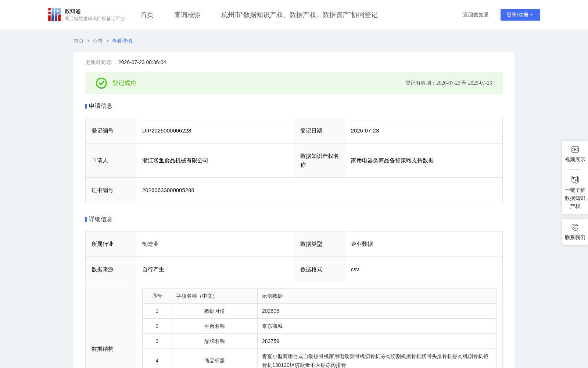Select the 自行产生 data source value
588x368 pixels.
153,269
